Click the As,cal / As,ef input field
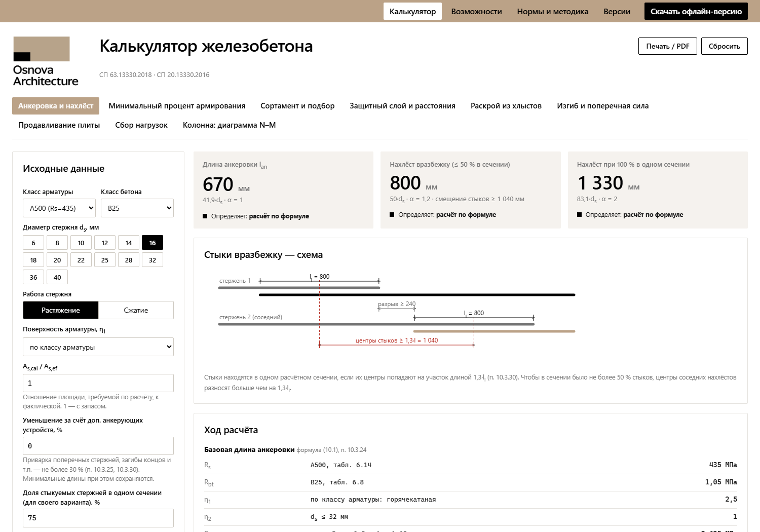The width and height of the screenshot is (760, 532). (x=98, y=383)
